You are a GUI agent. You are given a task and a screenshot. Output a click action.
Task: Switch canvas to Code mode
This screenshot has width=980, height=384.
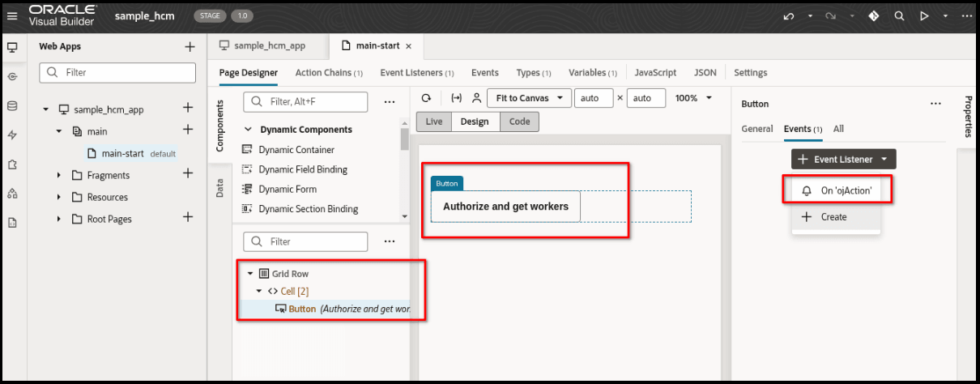click(x=519, y=122)
